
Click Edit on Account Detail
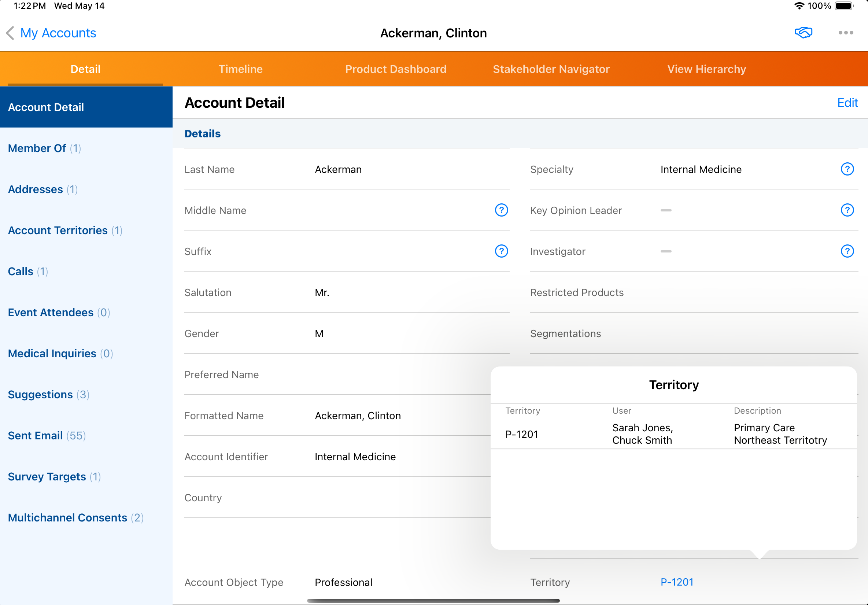pyautogui.click(x=847, y=103)
